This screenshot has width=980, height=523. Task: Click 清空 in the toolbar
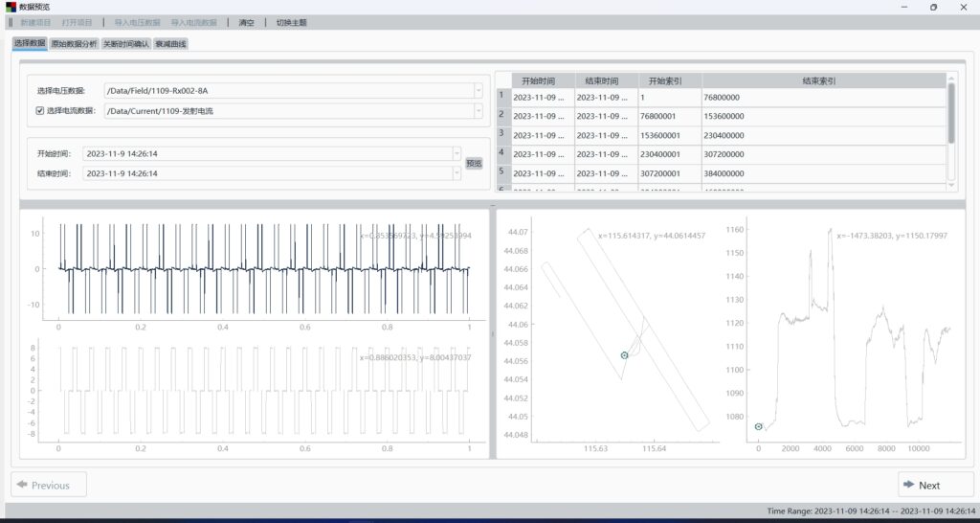coord(247,22)
